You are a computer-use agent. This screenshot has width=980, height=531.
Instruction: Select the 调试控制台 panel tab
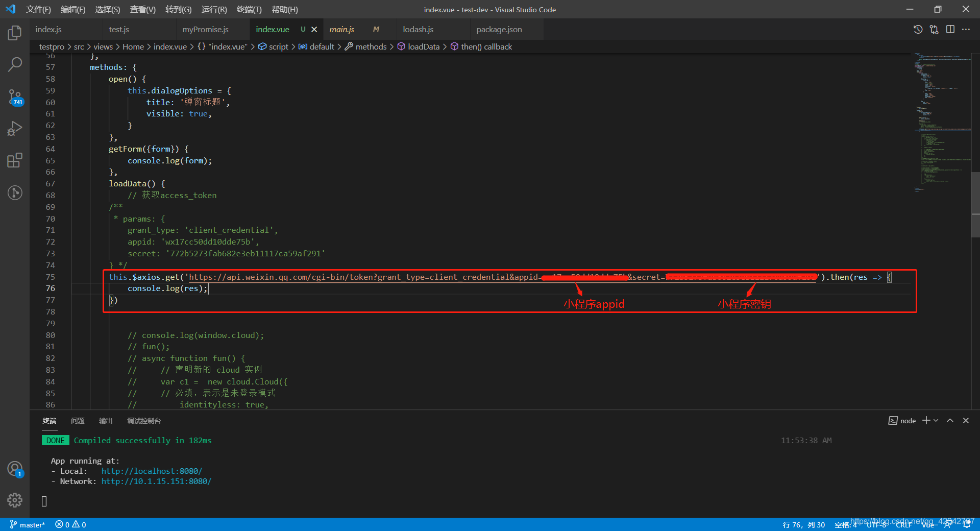(144, 421)
